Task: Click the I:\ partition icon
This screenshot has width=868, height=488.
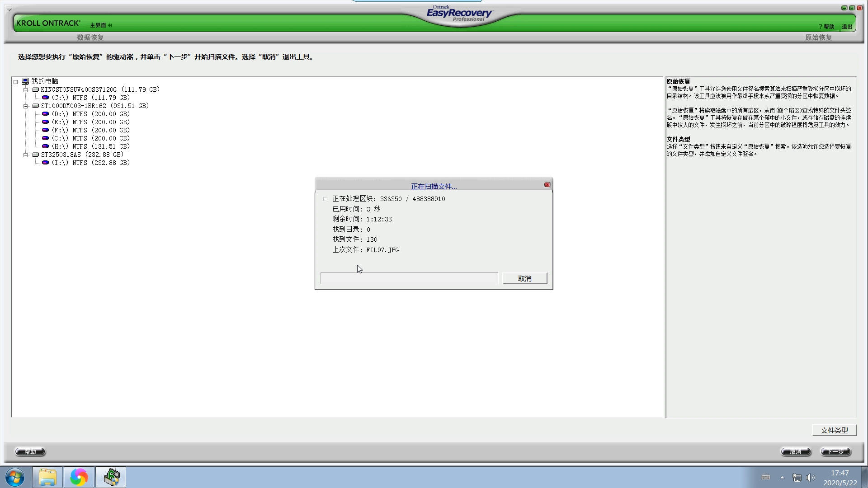Action: [45, 163]
